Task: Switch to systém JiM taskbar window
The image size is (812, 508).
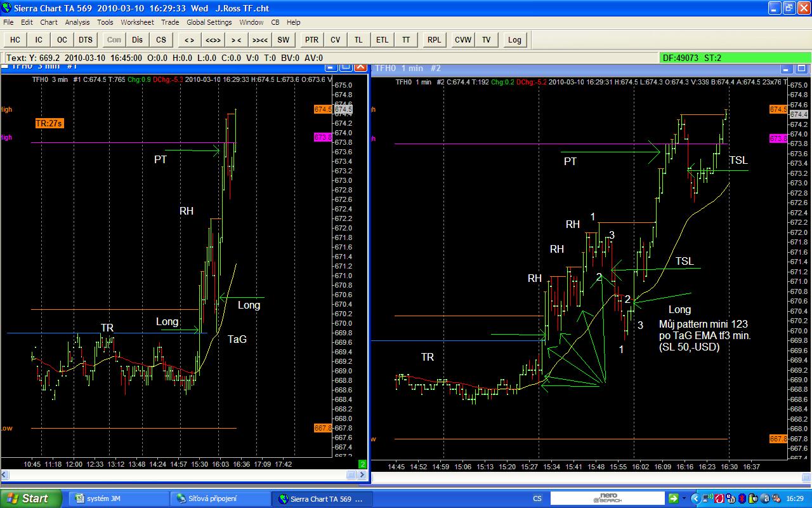Action: 117,498
